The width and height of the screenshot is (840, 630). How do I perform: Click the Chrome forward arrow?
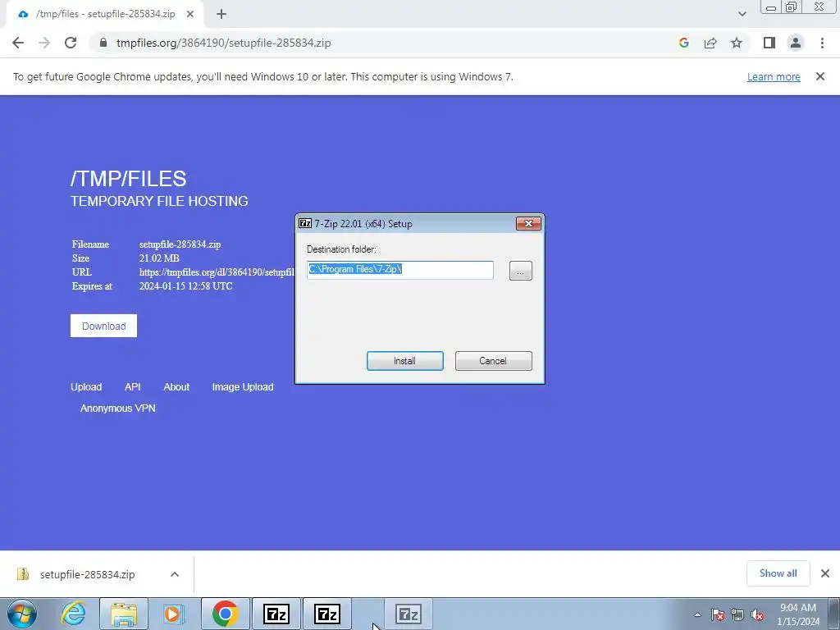(44, 43)
